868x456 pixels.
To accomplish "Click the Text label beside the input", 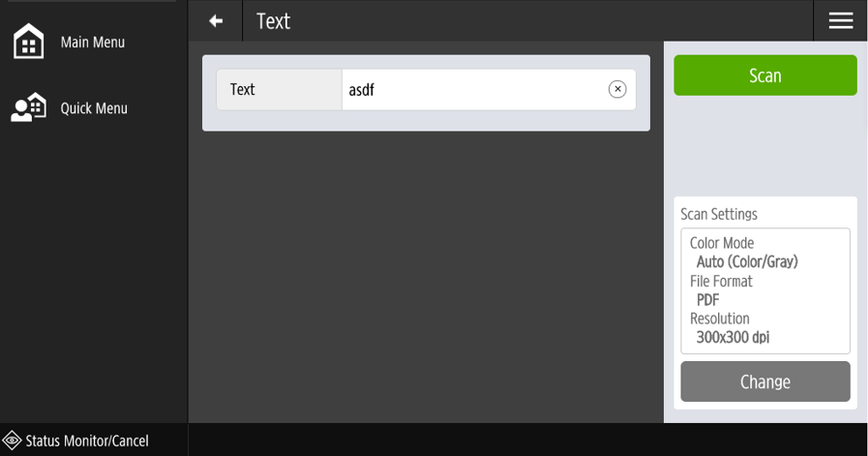I will 243,90.
